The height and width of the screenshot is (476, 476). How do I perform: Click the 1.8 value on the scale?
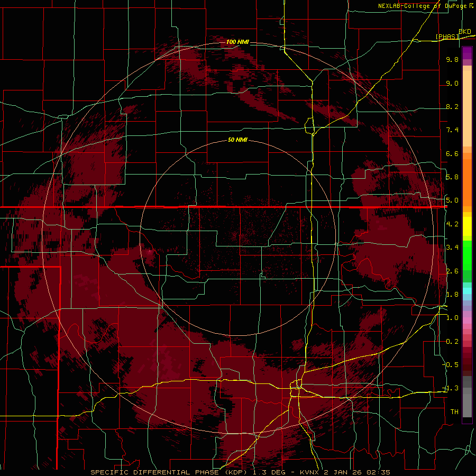pyautogui.click(x=452, y=295)
